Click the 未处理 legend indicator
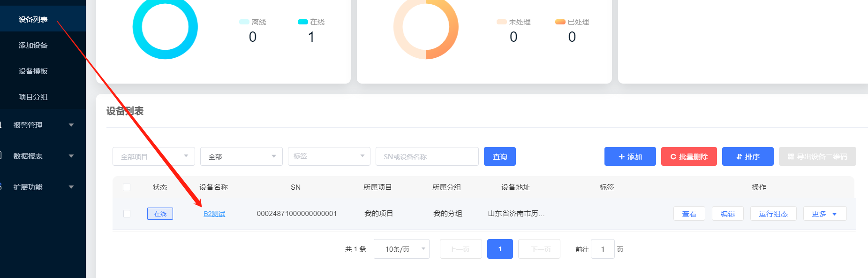868x278 pixels. [x=501, y=22]
